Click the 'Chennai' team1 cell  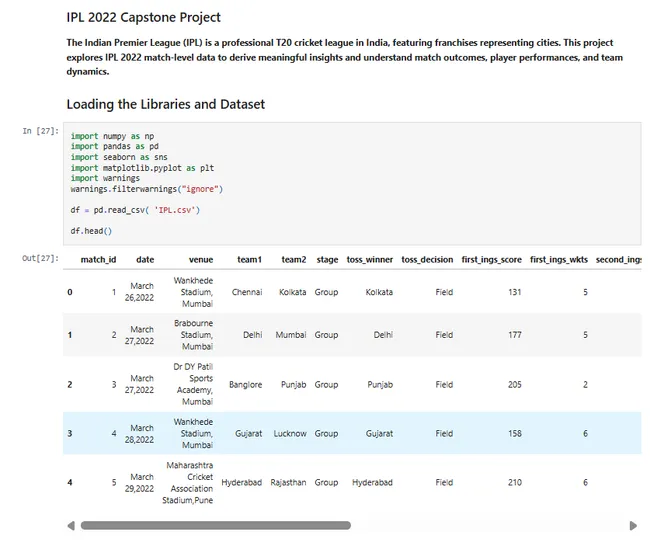247,292
